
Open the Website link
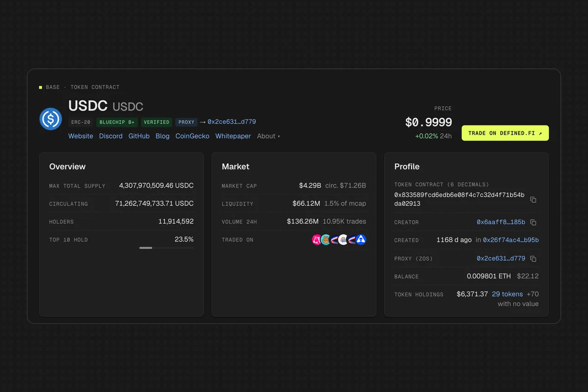tap(81, 136)
